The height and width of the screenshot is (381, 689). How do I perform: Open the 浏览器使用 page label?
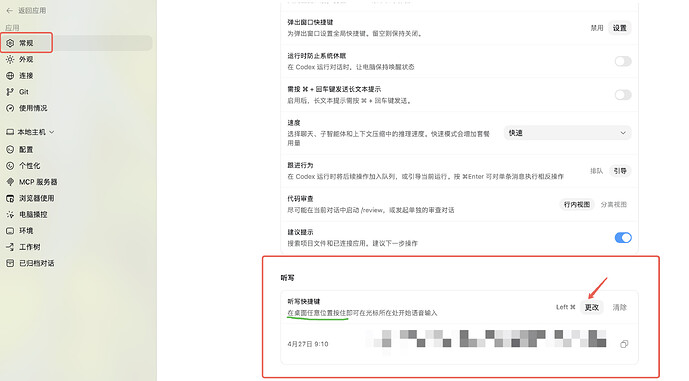(36, 198)
